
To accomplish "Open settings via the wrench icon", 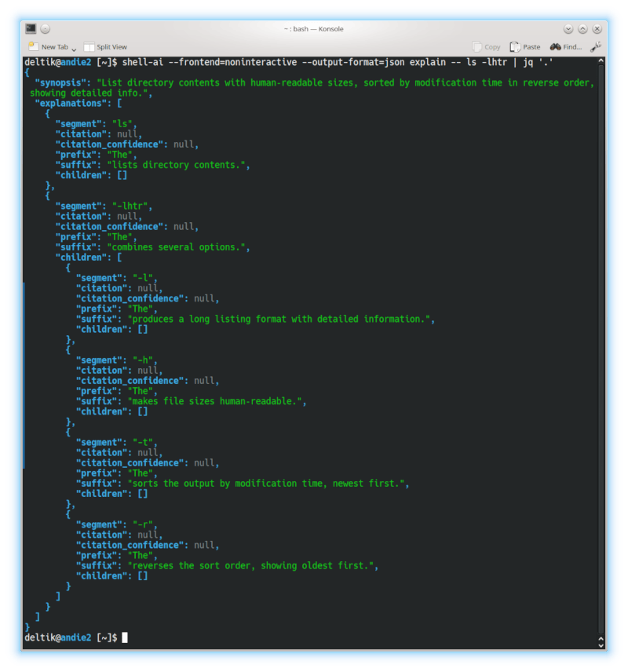I will [x=594, y=47].
